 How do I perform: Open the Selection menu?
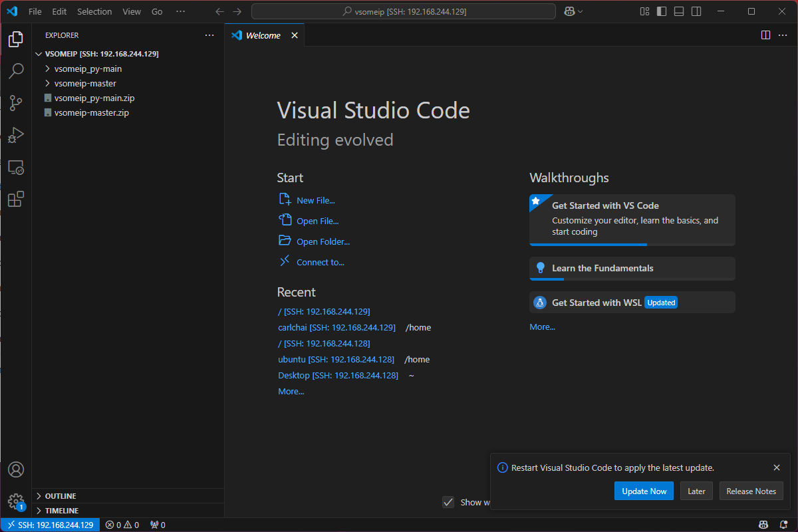(x=94, y=11)
